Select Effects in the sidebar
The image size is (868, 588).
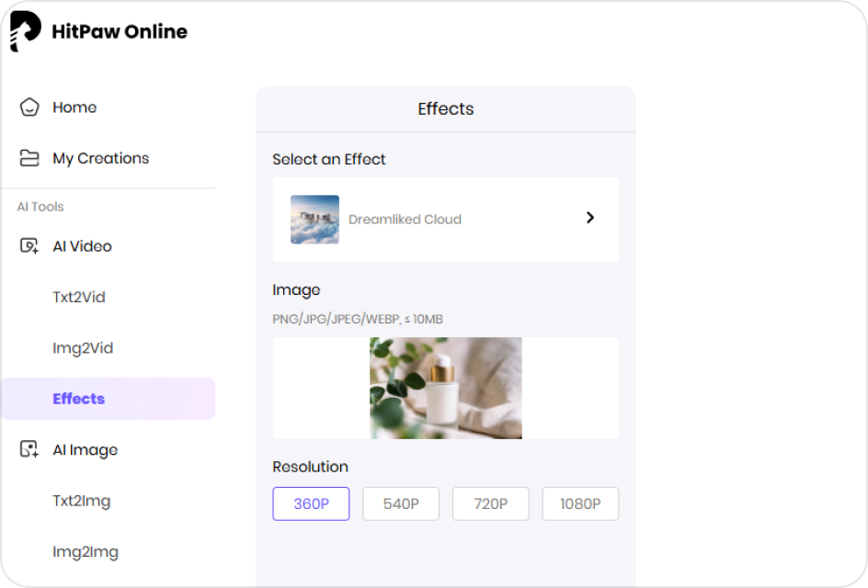click(79, 399)
